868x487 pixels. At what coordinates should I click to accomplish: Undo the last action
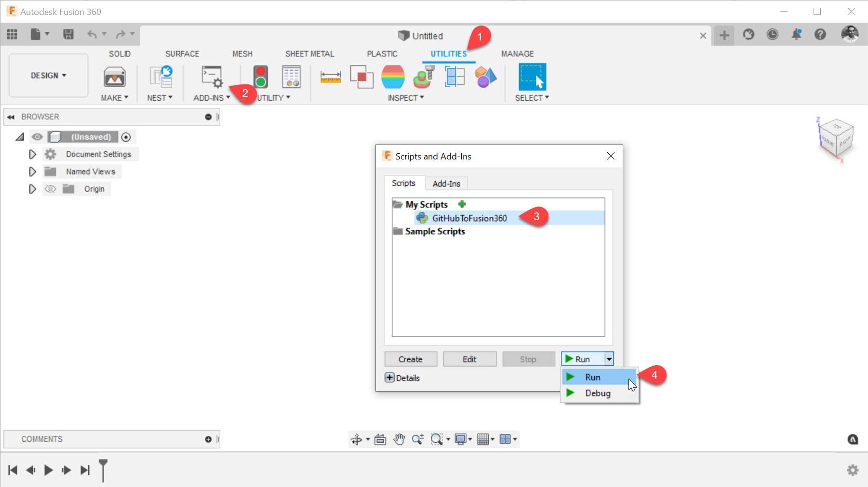point(92,34)
